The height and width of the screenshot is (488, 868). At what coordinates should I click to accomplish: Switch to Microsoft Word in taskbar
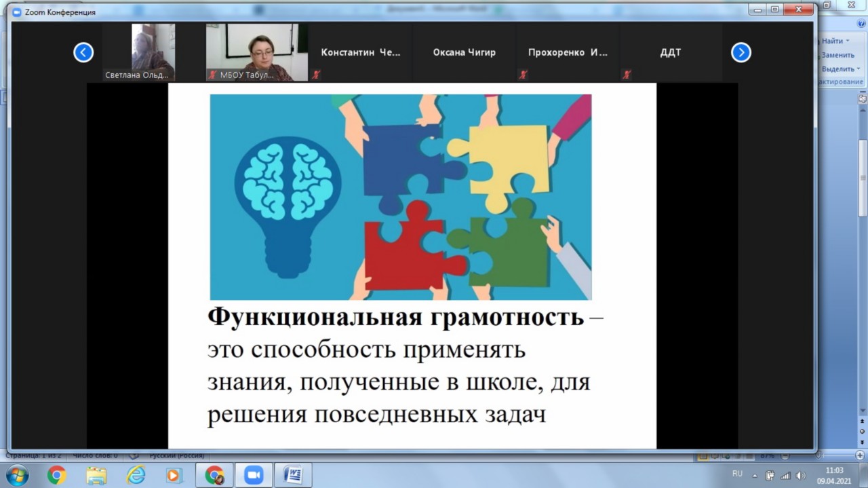293,475
